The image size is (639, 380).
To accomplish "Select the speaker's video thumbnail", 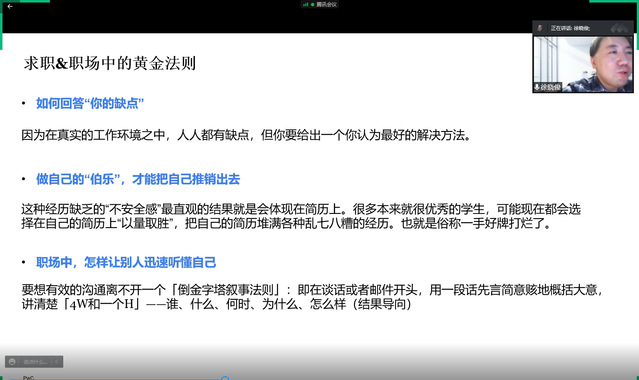I will click(x=583, y=64).
